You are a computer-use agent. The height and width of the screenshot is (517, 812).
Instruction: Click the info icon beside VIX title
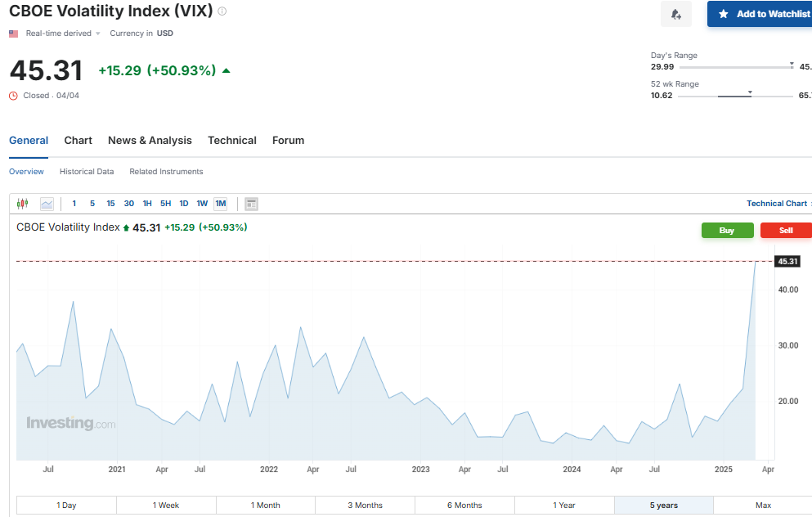222,11
